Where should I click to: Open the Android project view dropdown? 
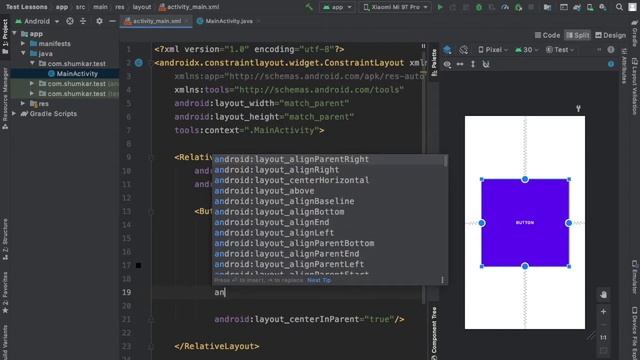click(38, 21)
